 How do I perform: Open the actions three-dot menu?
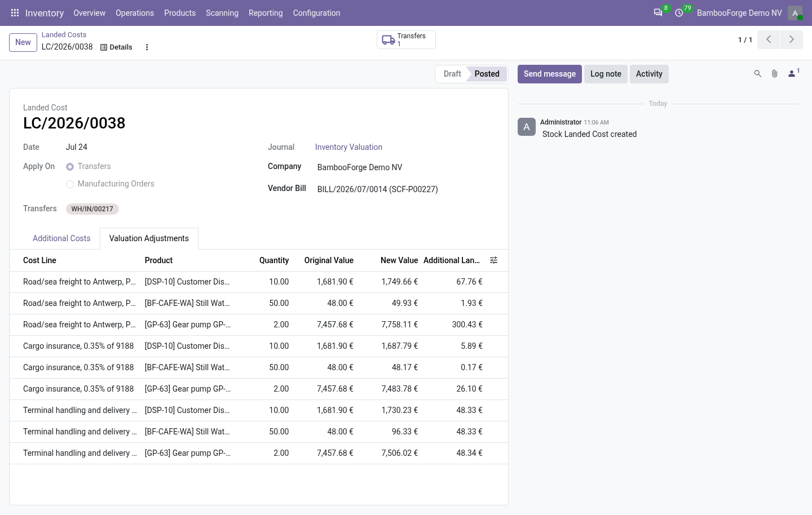pyautogui.click(x=147, y=47)
